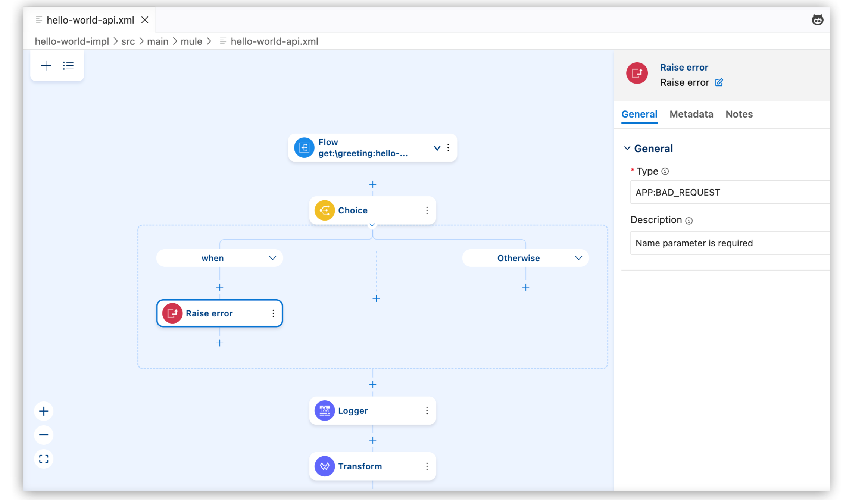Click the Raise error red icon in canvas

click(x=172, y=313)
